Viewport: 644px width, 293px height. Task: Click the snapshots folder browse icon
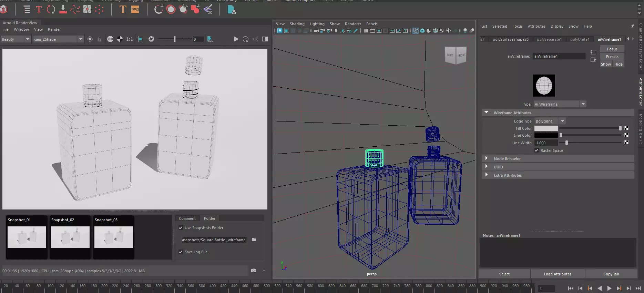coord(254,240)
